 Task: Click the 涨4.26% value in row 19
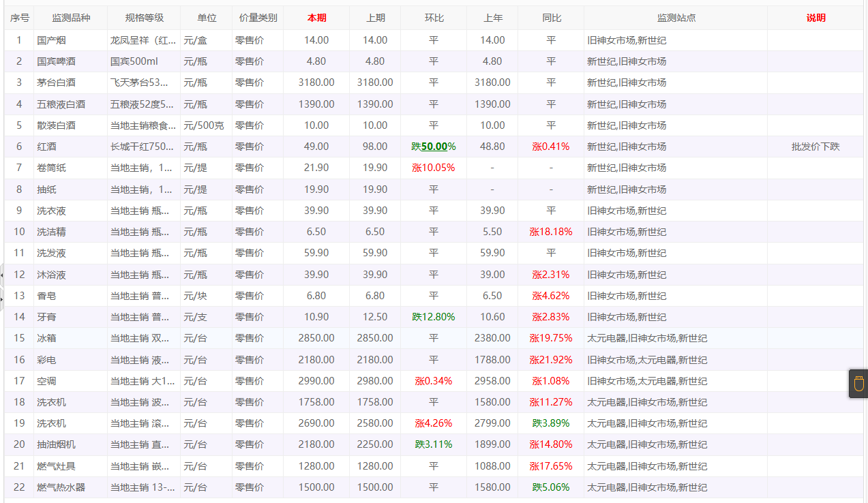[434, 423]
